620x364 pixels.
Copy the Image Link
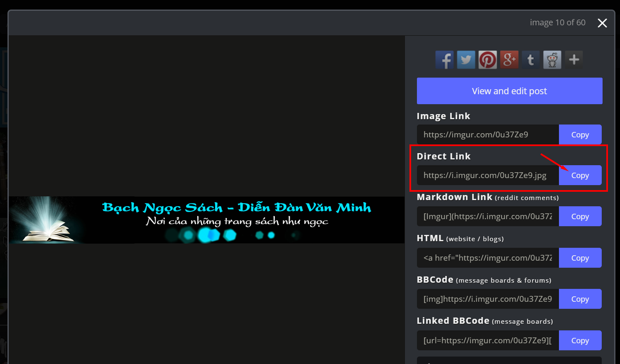580,134
